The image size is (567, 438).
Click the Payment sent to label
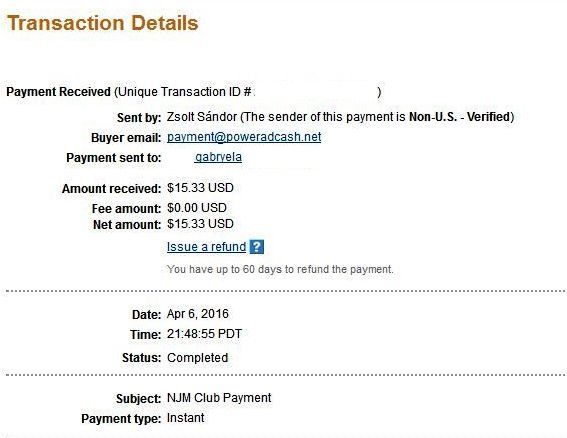coord(114,158)
